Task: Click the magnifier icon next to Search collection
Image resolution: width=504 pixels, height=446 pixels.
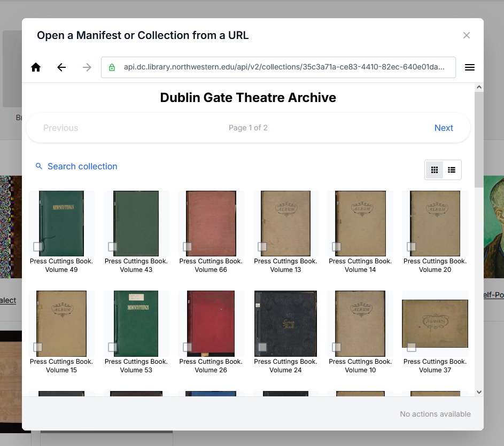Action: point(39,166)
